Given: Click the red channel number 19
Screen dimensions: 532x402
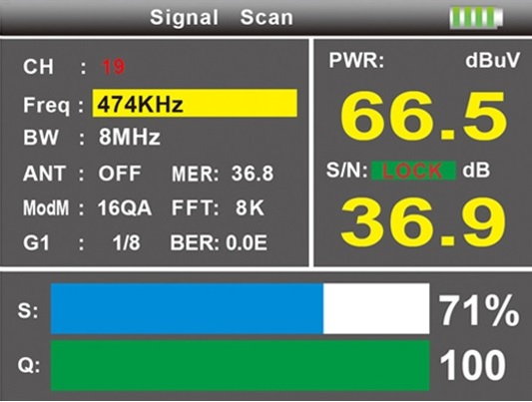Looking at the screenshot, I should 114,67.
